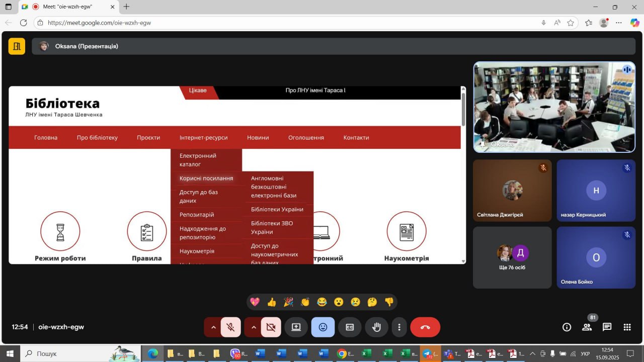Open meeting details info icon

coord(567,327)
